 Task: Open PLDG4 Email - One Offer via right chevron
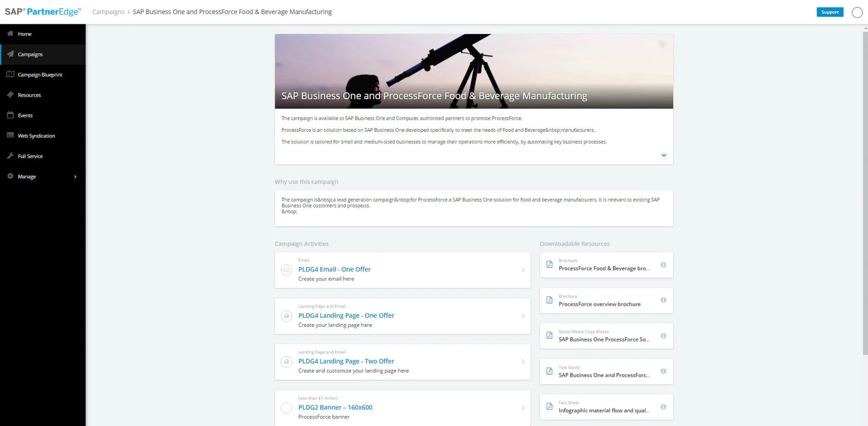click(523, 270)
